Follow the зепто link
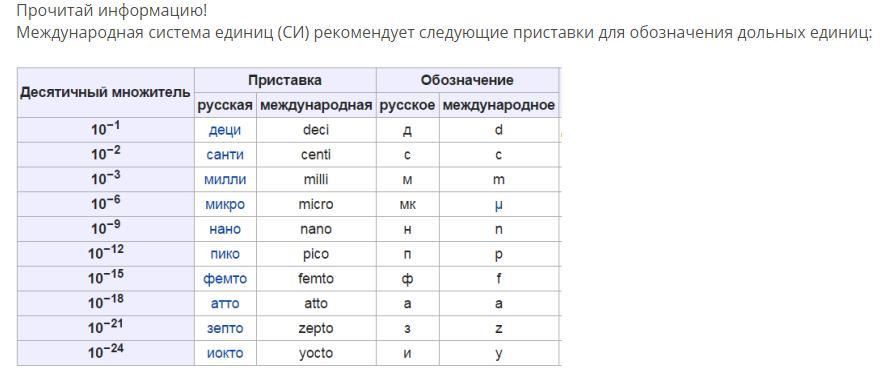Image resolution: width=891 pixels, height=372 pixels. (225, 328)
